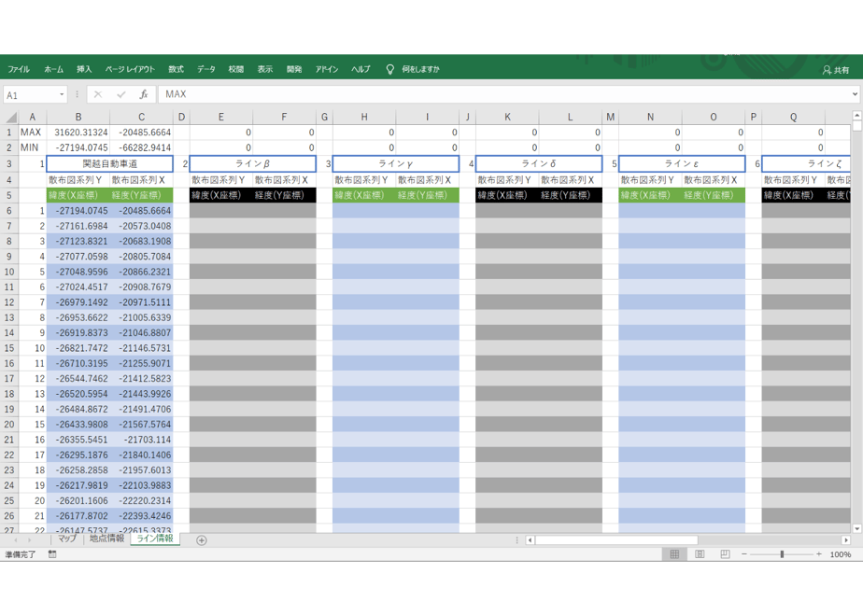Viewport: 863px width, 616px height.
Task: Switch to Normal view in status bar
Action: point(674,553)
